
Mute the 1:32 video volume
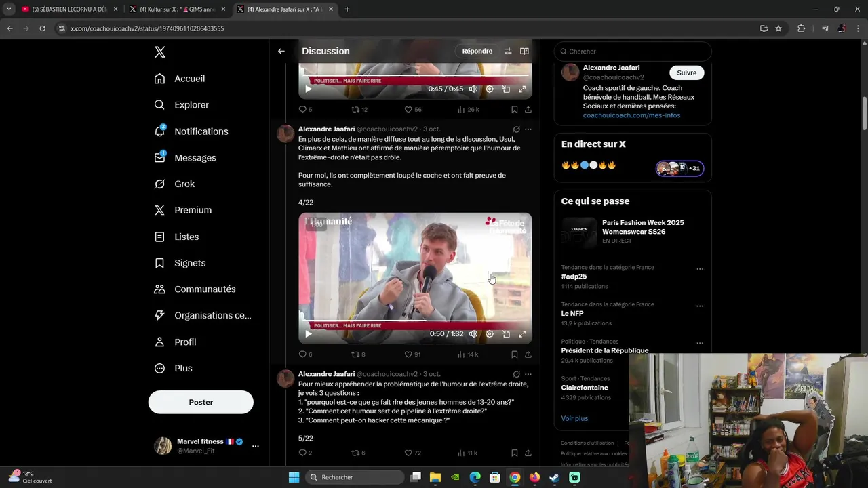pos(473,334)
